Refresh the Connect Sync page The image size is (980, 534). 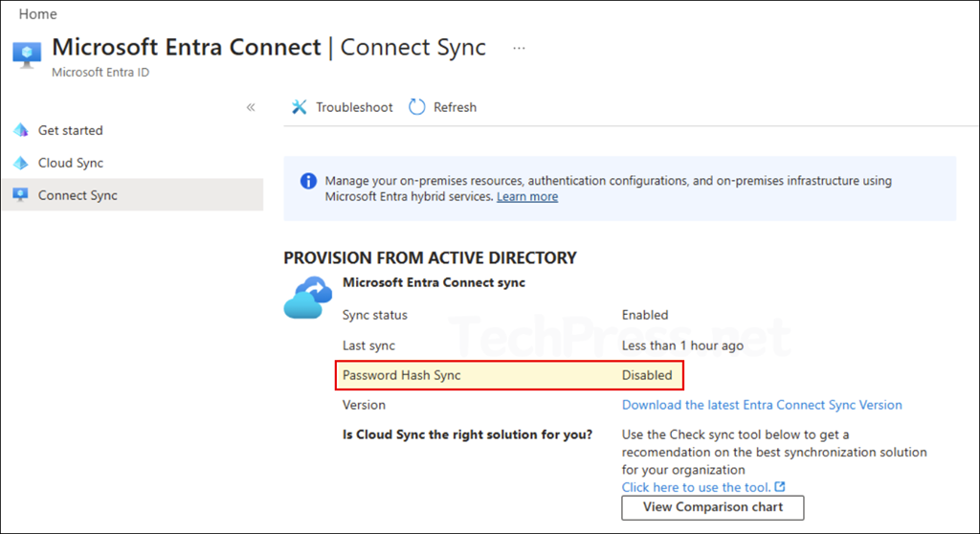point(442,107)
